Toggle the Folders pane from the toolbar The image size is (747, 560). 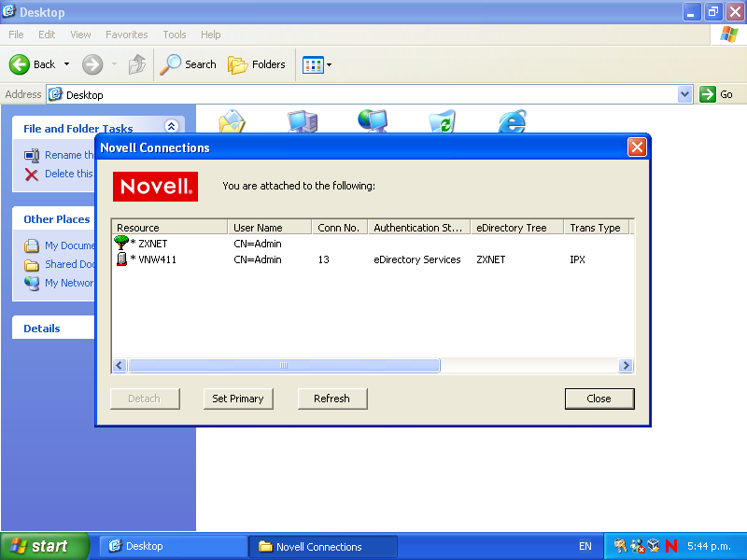pos(256,64)
